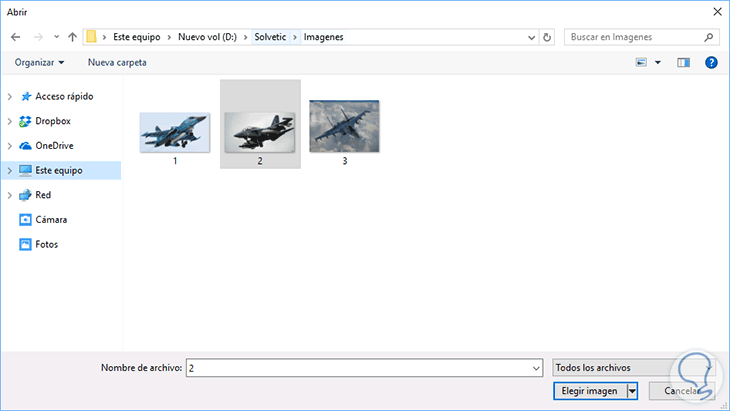Screen dimensions: 730x411
Task: Open the 'Todos los archivos' filter dropdown
Action: tap(633, 368)
